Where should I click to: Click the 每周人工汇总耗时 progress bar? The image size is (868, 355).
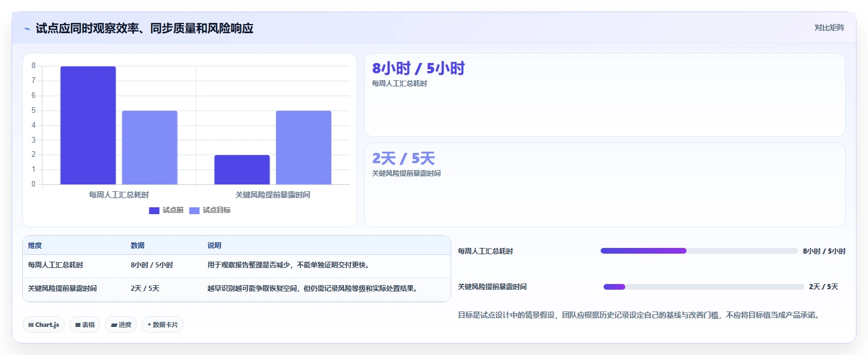tap(699, 251)
